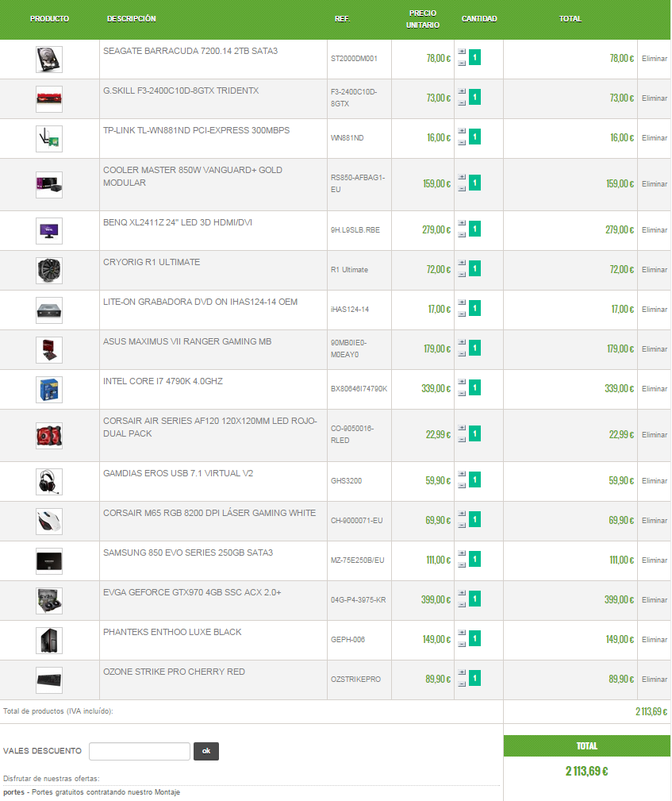The width and height of the screenshot is (672, 801).
Task: Decrease quantity of Cooler Master 850W Vanguard
Action: point(462,189)
